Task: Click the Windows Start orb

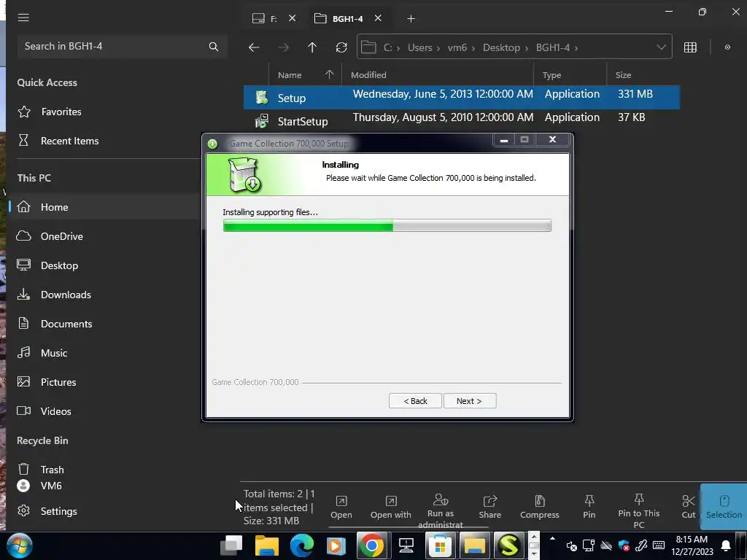Action: (20, 545)
